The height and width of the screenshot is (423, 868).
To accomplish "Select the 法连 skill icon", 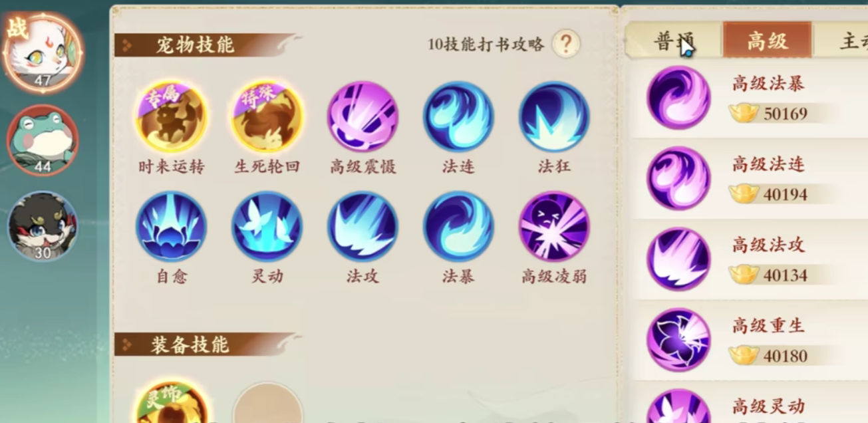I will click(458, 117).
